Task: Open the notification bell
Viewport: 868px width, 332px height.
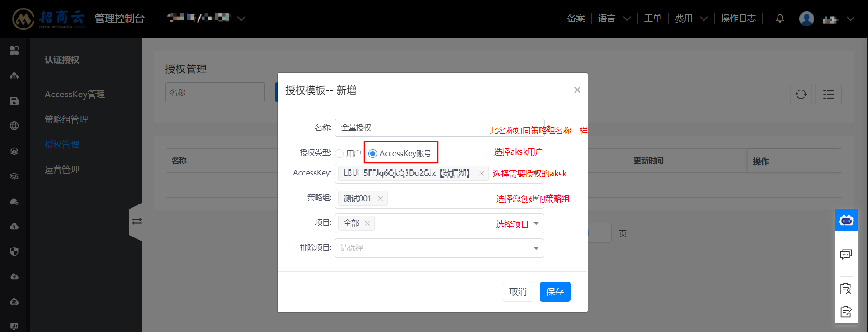Action: pyautogui.click(x=780, y=19)
